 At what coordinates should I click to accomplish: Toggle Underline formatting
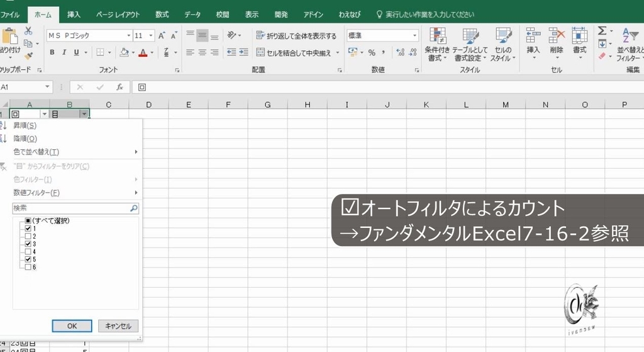tap(76, 52)
